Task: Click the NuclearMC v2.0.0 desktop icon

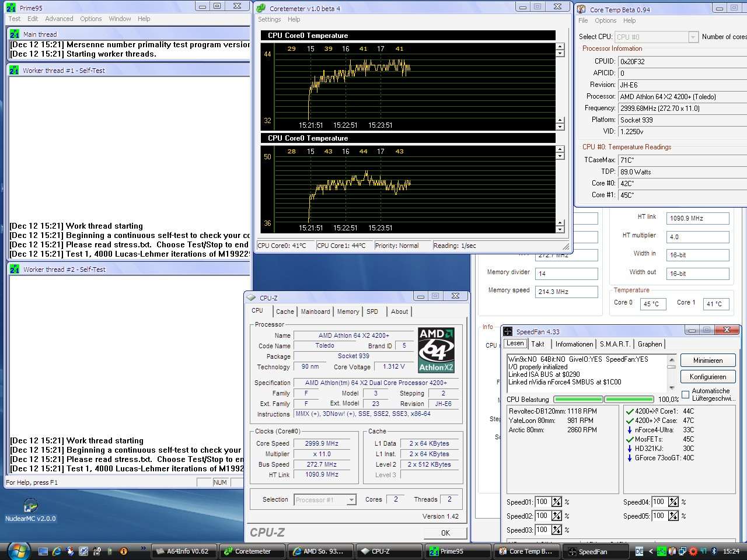Action: click(30, 510)
